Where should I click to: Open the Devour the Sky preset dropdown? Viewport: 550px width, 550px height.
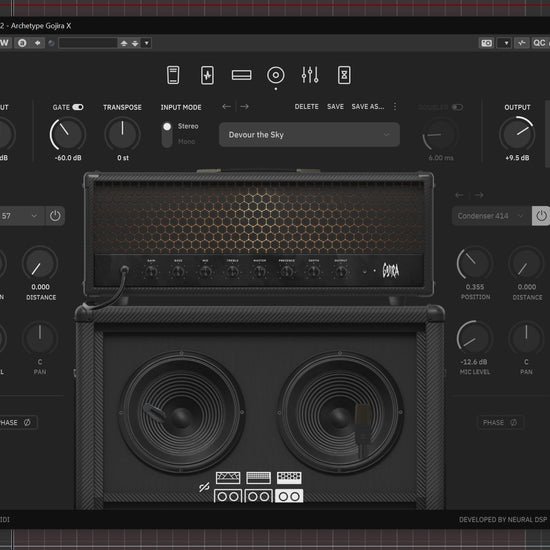pos(309,135)
